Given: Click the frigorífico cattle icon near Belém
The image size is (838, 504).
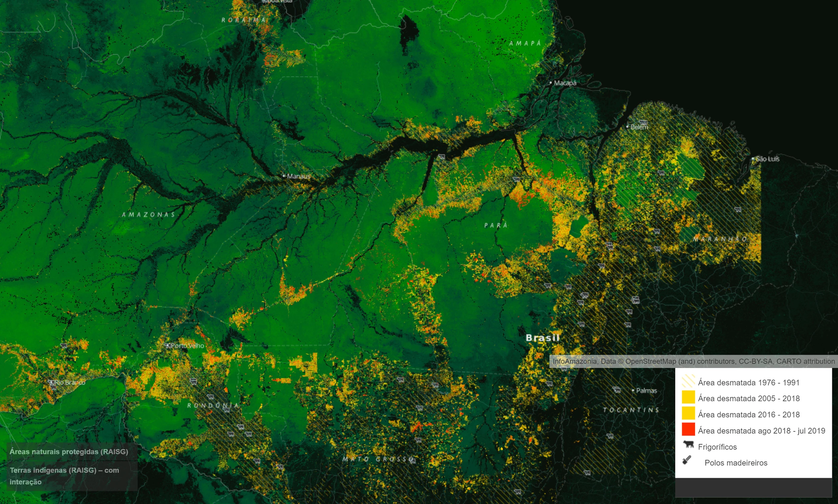Looking at the screenshot, I should coord(643,123).
